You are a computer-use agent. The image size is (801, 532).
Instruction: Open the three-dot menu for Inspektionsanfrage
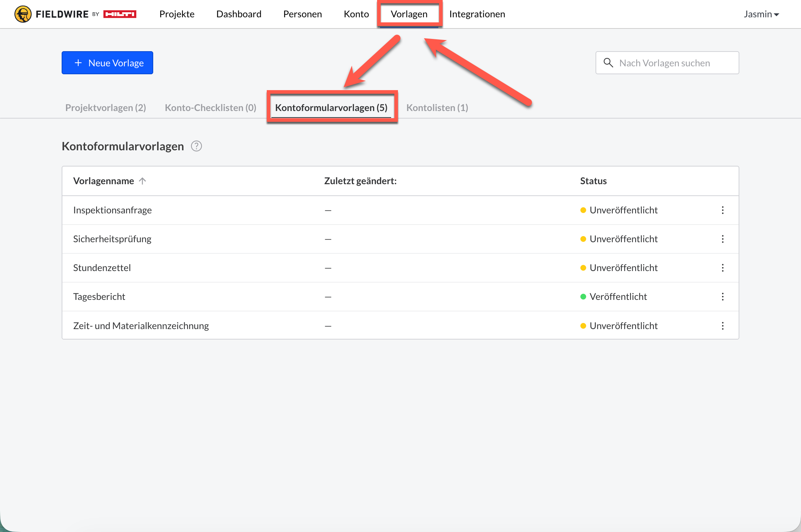722,210
